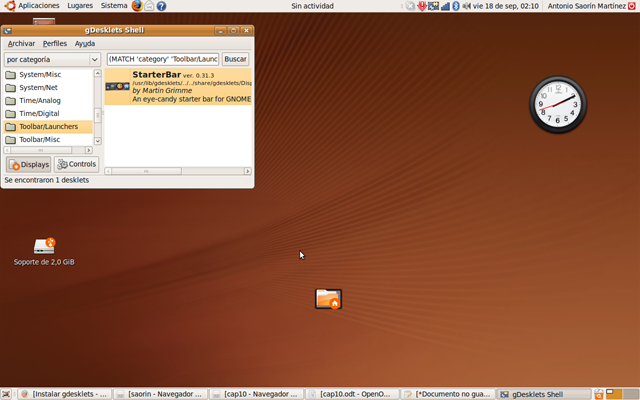Click the search query input field
Screen dimensions: 640x400
pyautogui.click(x=162, y=60)
